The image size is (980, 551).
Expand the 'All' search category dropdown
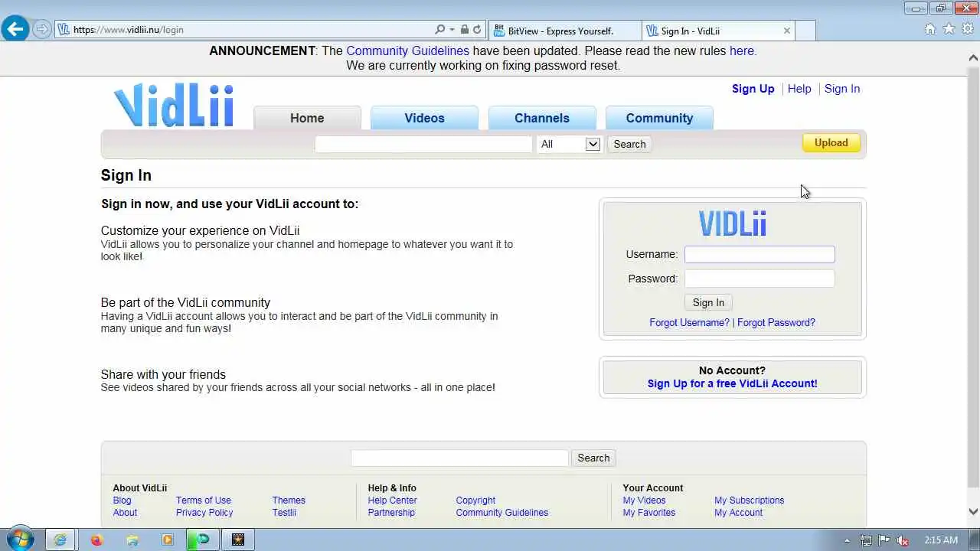click(568, 144)
